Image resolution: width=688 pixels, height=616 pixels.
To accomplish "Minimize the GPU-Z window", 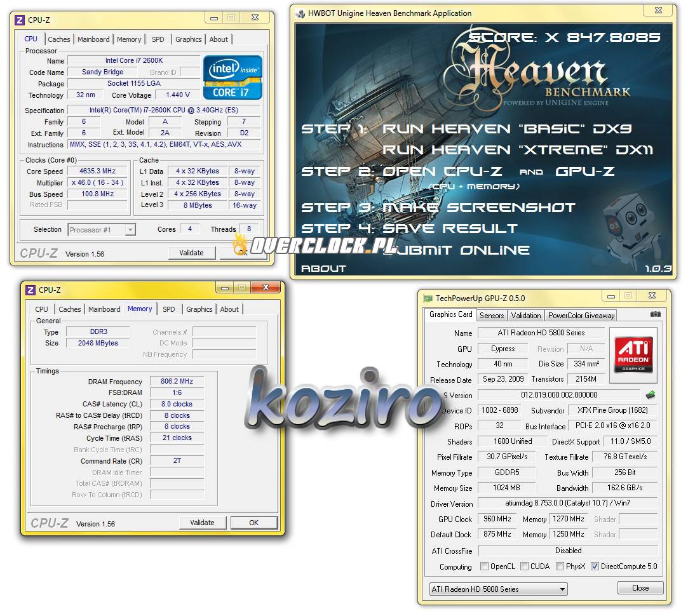I will (x=610, y=296).
